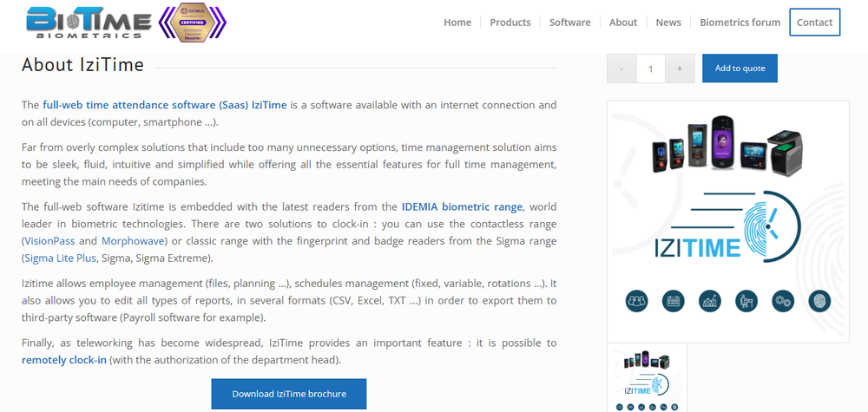
Task: Click the chart reports icon in product image
Action: coord(710,301)
